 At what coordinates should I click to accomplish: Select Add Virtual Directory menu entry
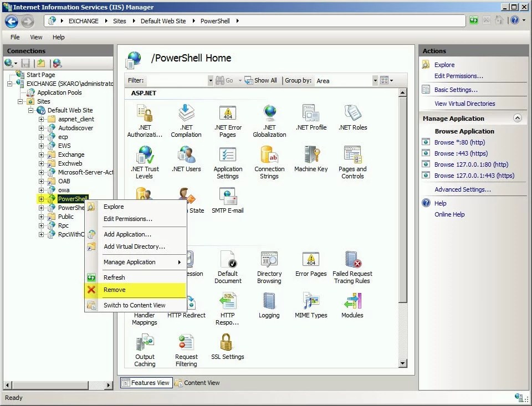(x=135, y=246)
